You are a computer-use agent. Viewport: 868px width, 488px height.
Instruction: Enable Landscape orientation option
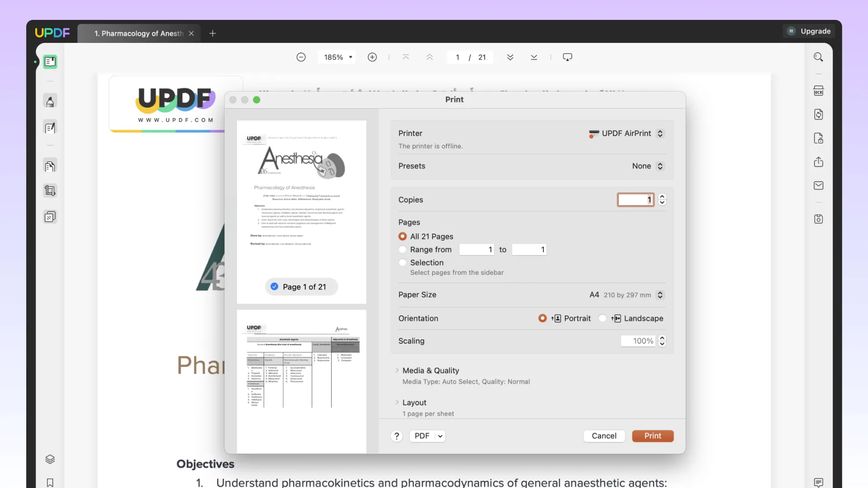click(603, 318)
